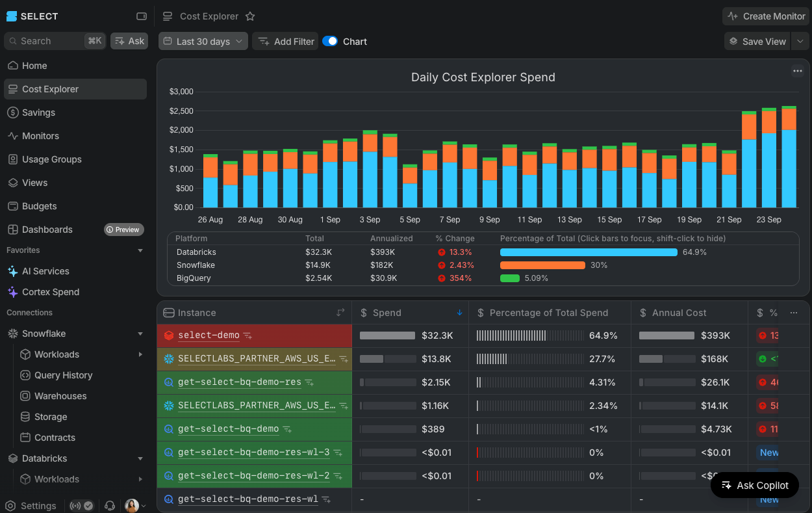
Task: Open the Last 30 days date range dropdown
Action: click(x=203, y=41)
